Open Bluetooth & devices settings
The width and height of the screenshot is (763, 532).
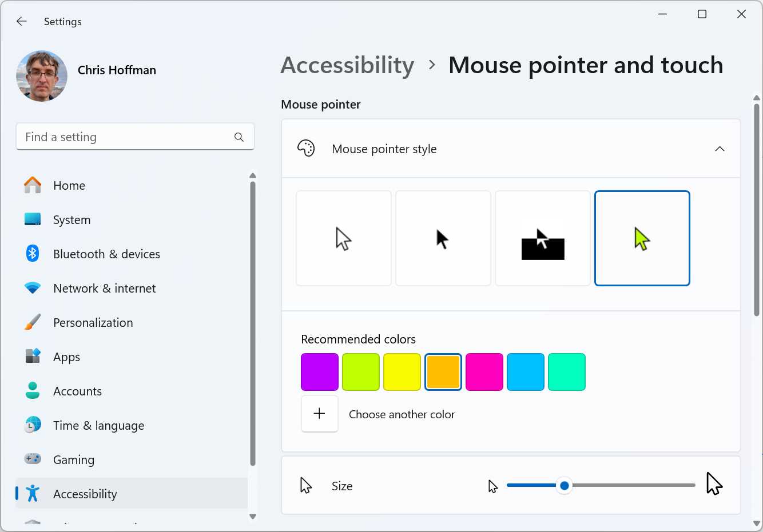pyautogui.click(x=106, y=254)
